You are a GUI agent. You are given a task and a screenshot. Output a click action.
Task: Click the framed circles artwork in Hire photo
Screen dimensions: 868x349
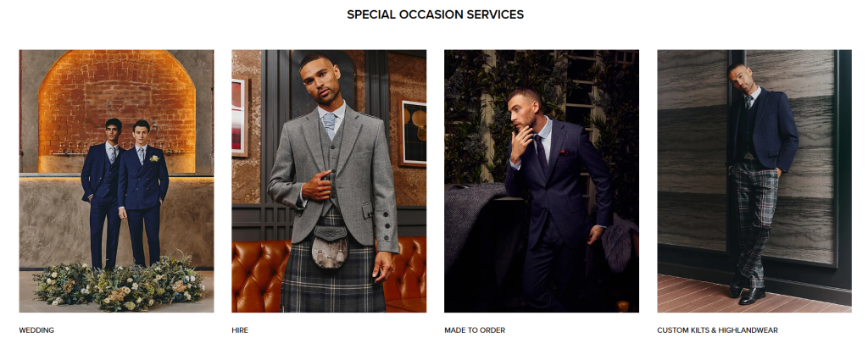413,133
